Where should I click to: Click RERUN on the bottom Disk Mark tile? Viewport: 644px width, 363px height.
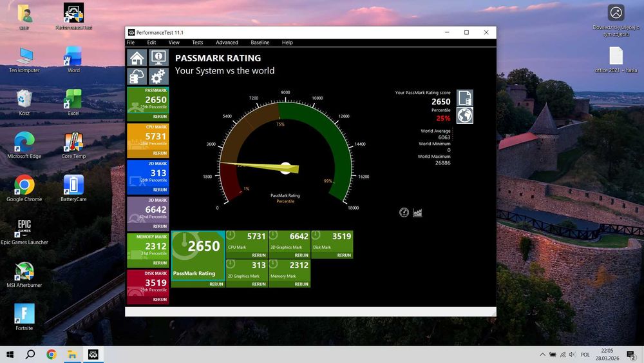pyautogui.click(x=344, y=255)
